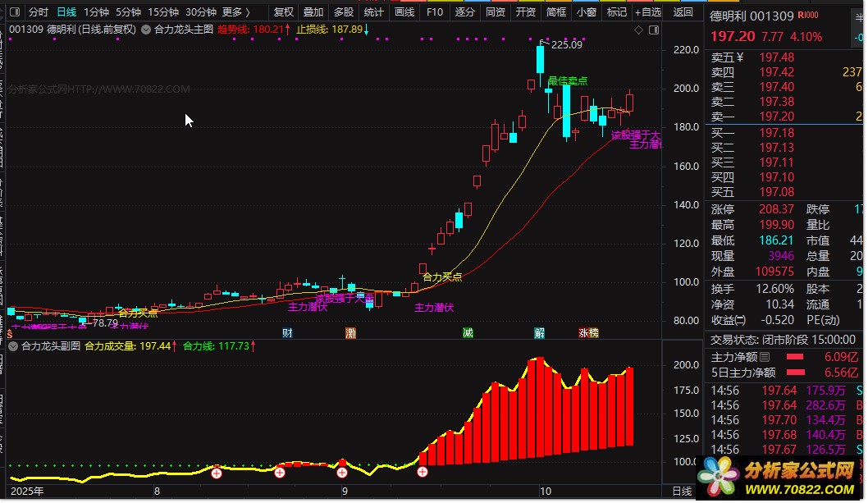Toggle the 简框 simple frame mode
The width and height of the screenshot is (868, 503).
pyautogui.click(x=555, y=11)
